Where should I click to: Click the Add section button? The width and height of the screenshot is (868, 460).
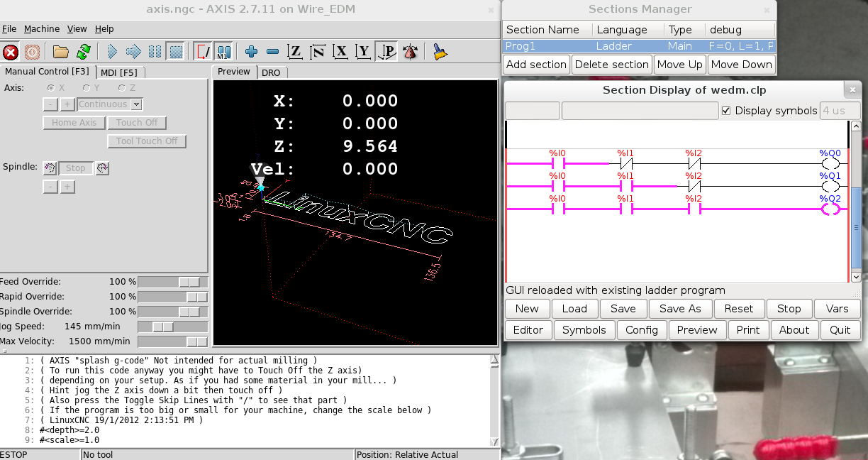click(x=536, y=65)
